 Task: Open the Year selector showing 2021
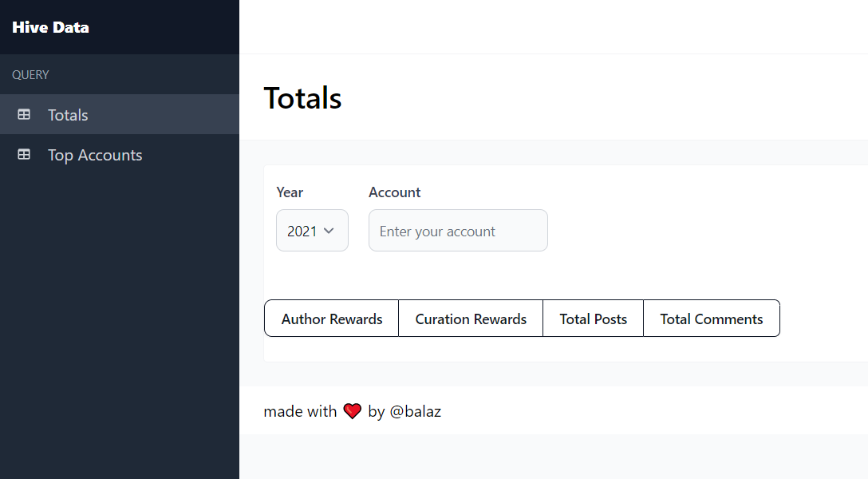[312, 231]
